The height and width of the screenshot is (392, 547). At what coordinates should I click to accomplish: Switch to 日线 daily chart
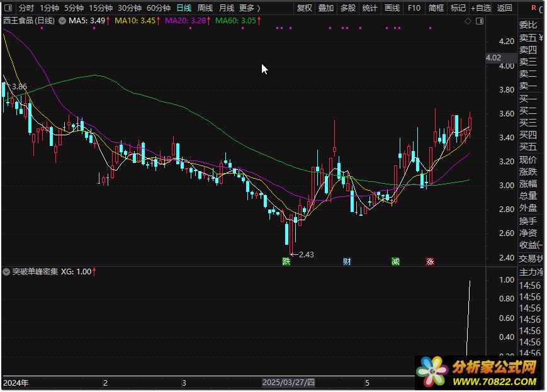184,8
